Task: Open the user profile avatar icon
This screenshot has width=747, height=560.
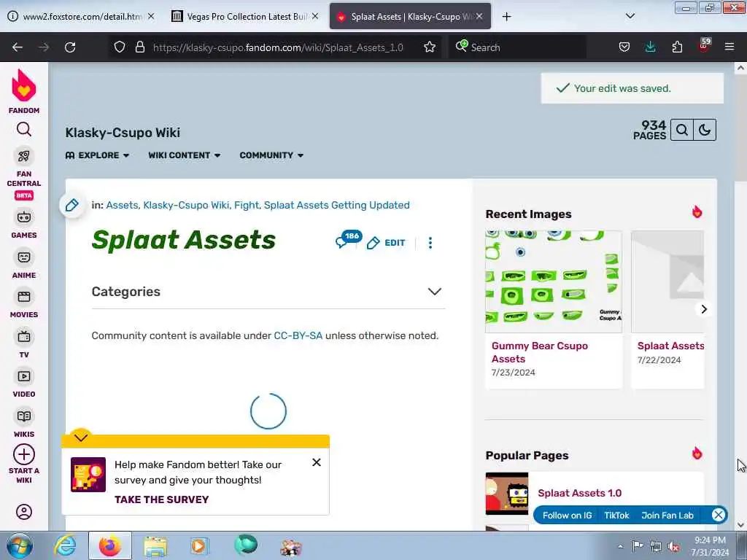Action: [24, 512]
